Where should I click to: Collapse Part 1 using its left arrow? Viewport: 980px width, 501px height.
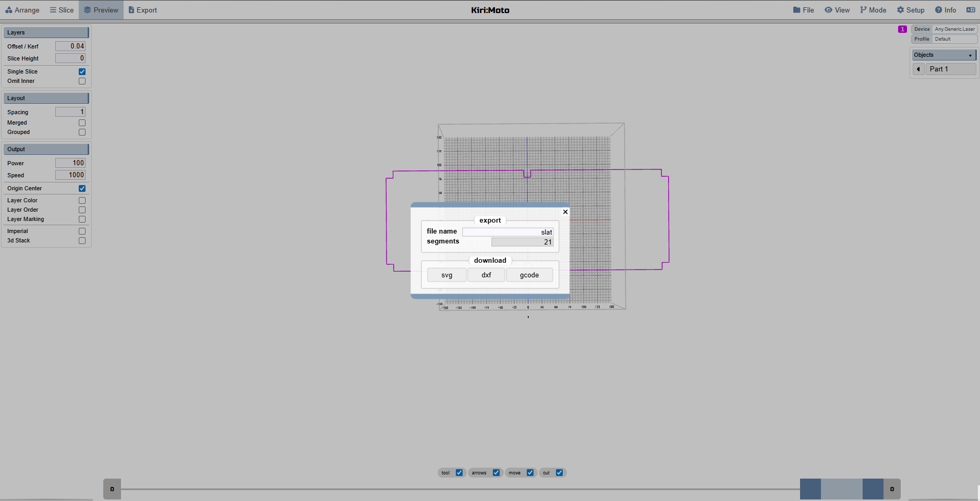917,69
